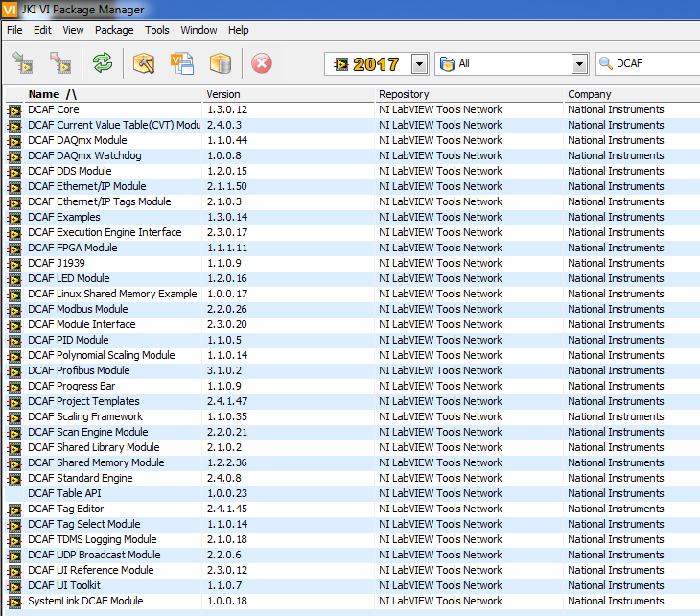
Task: Sort by the Name column header
Action: click(x=52, y=94)
